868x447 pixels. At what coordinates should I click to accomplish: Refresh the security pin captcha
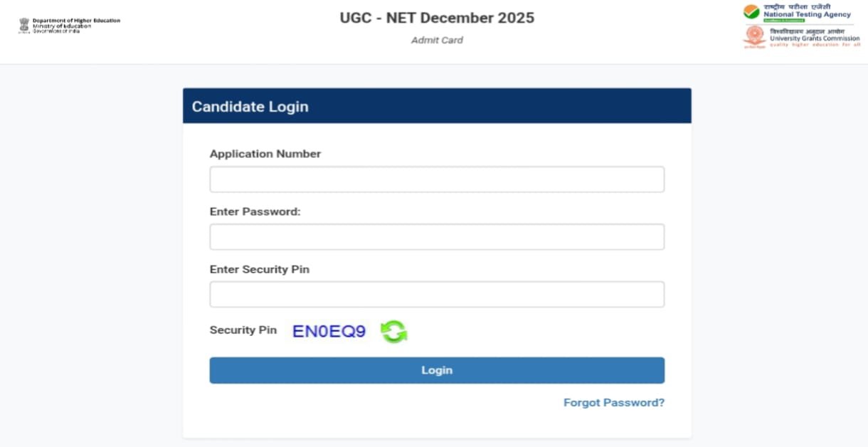pos(393,331)
